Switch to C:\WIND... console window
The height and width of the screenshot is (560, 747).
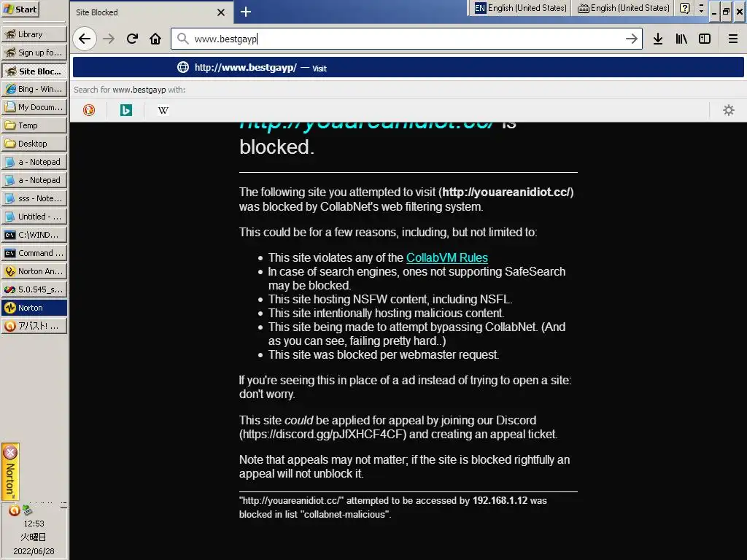pyautogui.click(x=34, y=235)
